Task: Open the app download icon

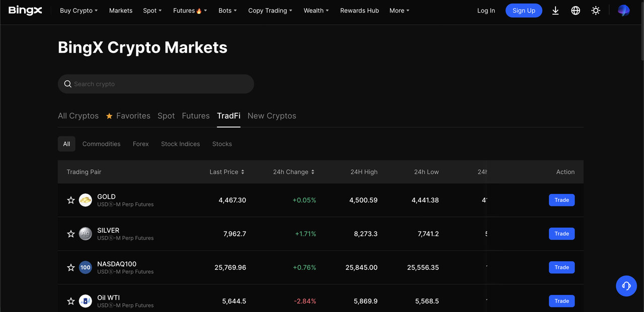Action: coord(555,11)
